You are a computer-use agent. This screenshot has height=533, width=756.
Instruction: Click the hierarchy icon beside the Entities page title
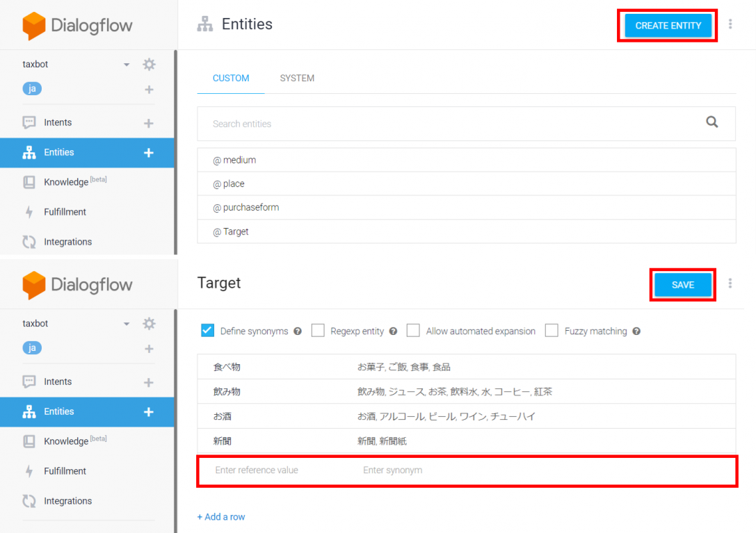(204, 24)
